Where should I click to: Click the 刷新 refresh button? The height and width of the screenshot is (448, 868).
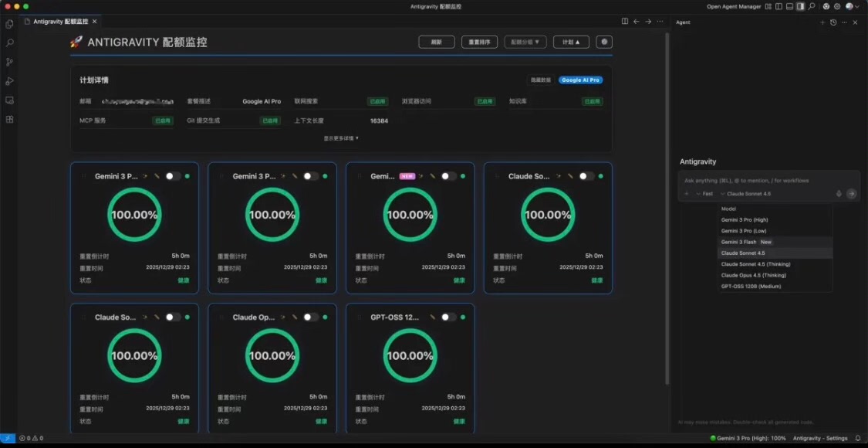(x=437, y=42)
